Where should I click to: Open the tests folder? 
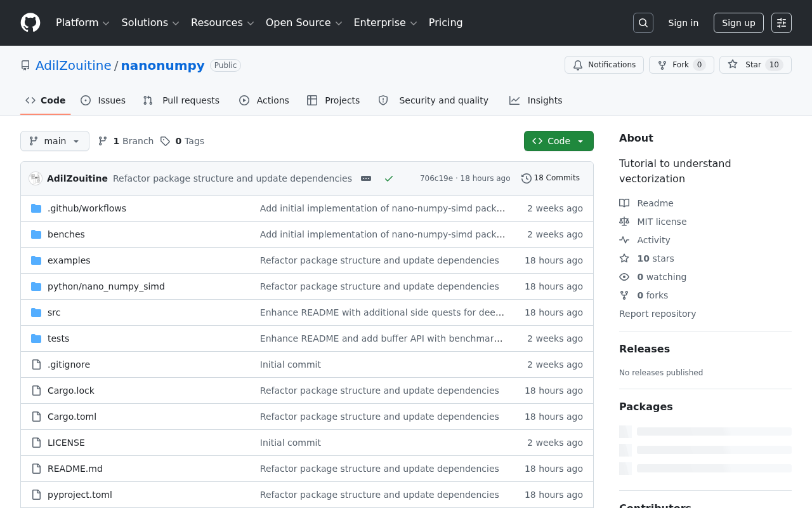(58, 338)
